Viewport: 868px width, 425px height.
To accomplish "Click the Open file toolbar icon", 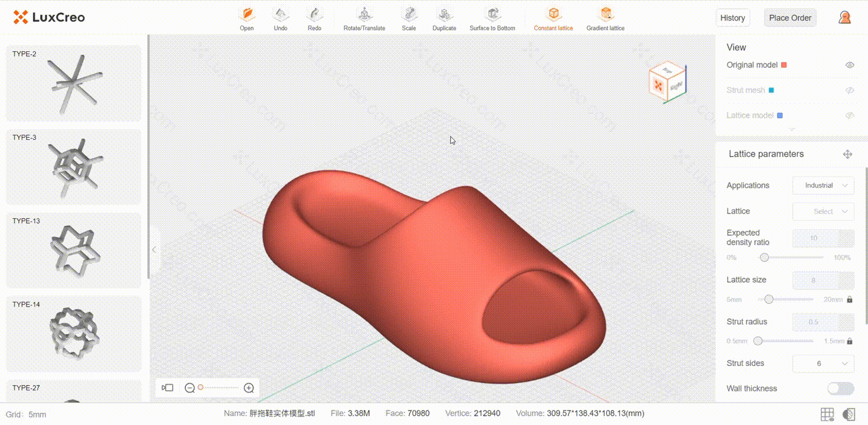I will (x=246, y=18).
